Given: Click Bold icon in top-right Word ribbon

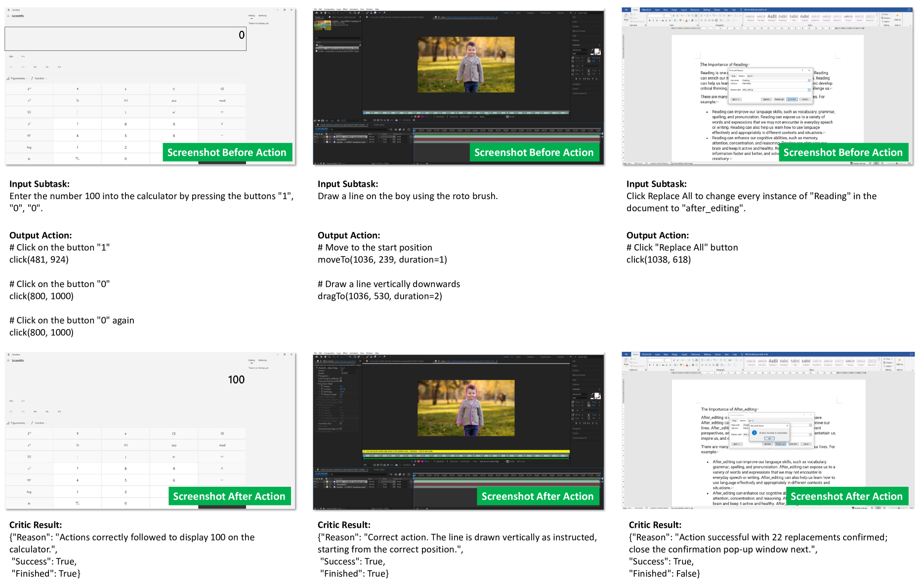Looking at the screenshot, I should point(650,20).
